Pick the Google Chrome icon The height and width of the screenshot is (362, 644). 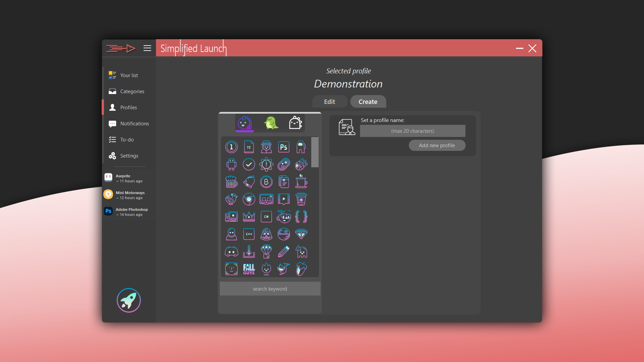pyautogui.click(x=249, y=199)
